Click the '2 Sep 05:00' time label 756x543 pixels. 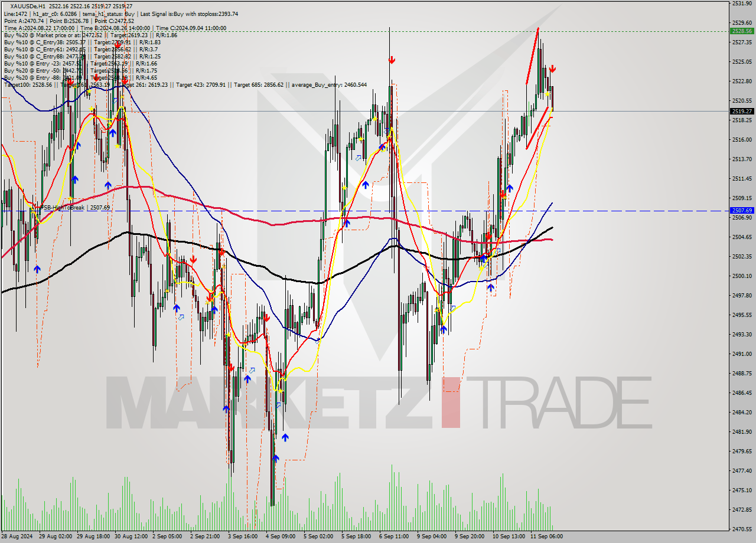[168, 537]
